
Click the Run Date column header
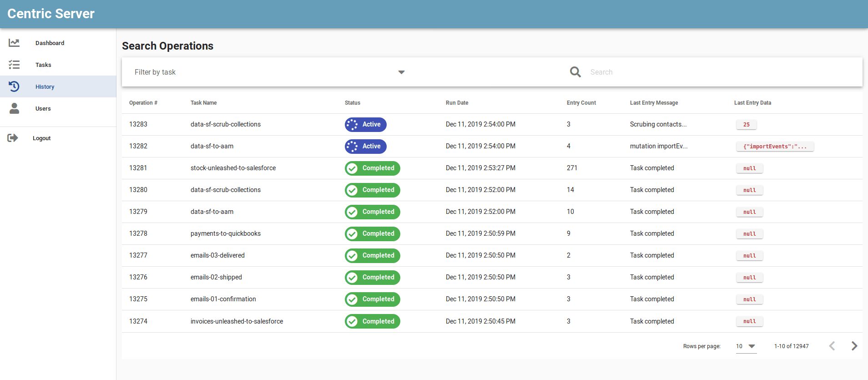click(457, 103)
